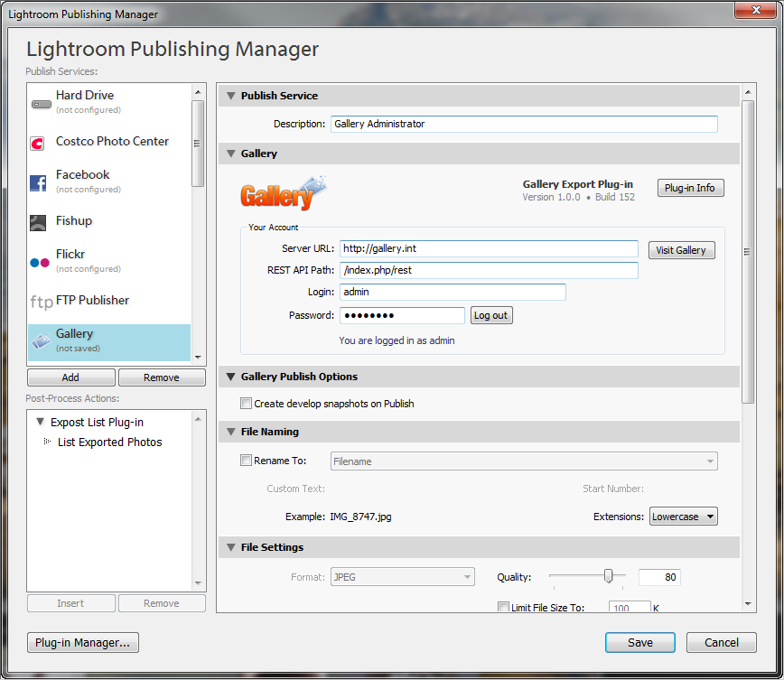
Task: Click settings panel scroll-down arrow
Action: point(748,604)
